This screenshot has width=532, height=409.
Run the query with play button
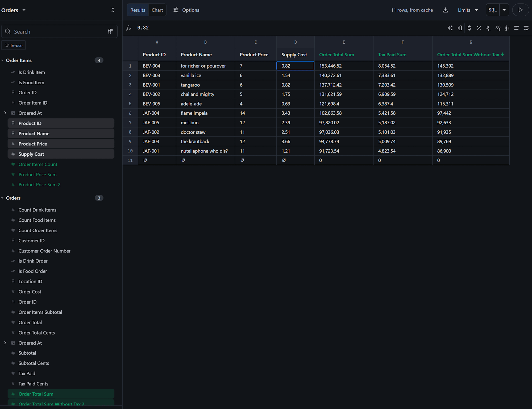[521, 10]
